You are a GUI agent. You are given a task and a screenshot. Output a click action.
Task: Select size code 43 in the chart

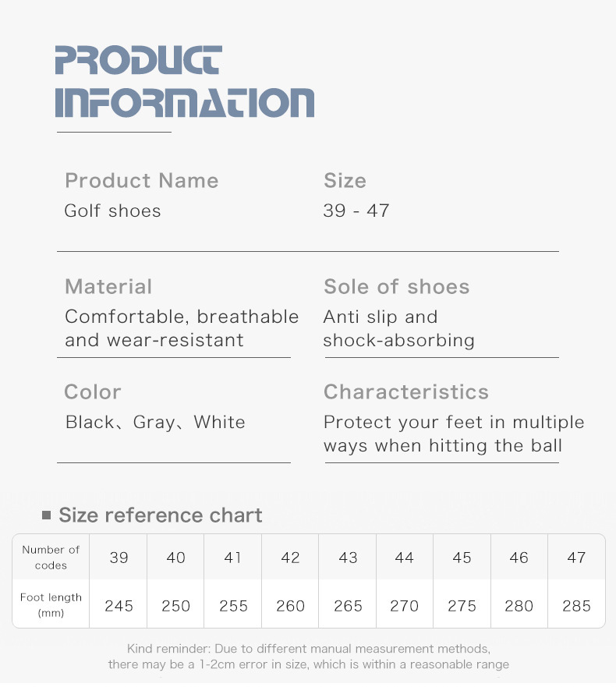[x=348, y=558]
